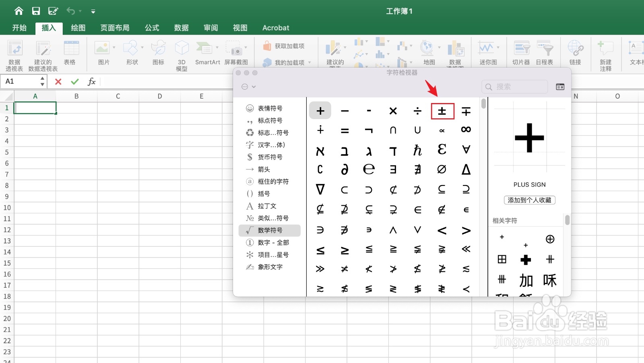Switch to the 数据 ribbon tab

click(x=182, y=28)
